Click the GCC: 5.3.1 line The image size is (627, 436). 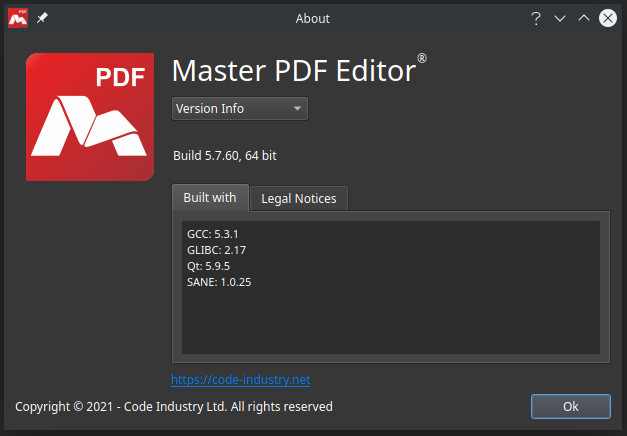213,234
